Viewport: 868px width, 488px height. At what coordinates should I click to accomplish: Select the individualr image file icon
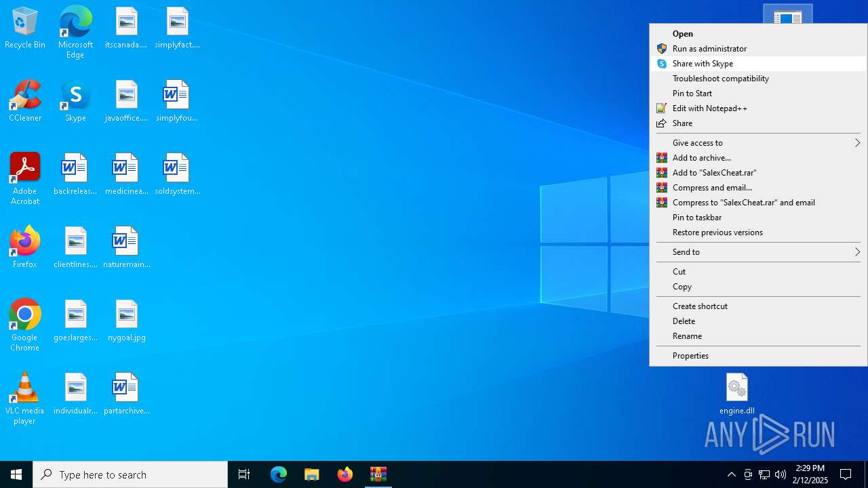(75, 394)
